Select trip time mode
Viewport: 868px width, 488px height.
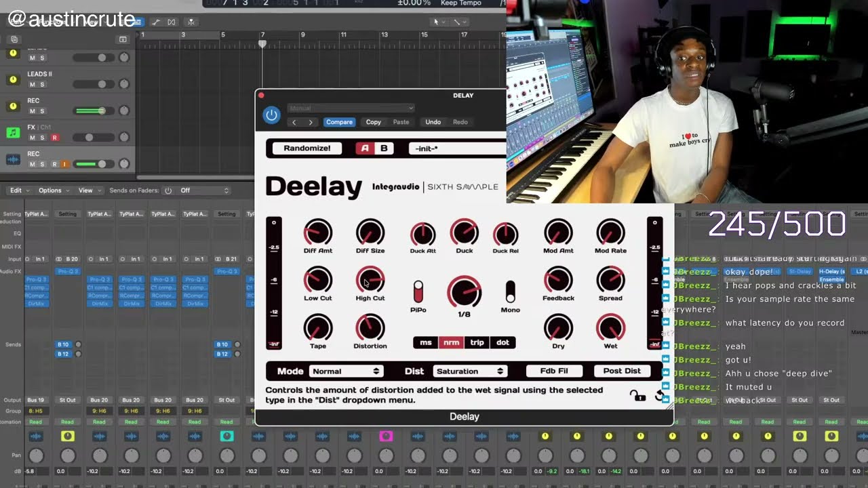(477, 342)
